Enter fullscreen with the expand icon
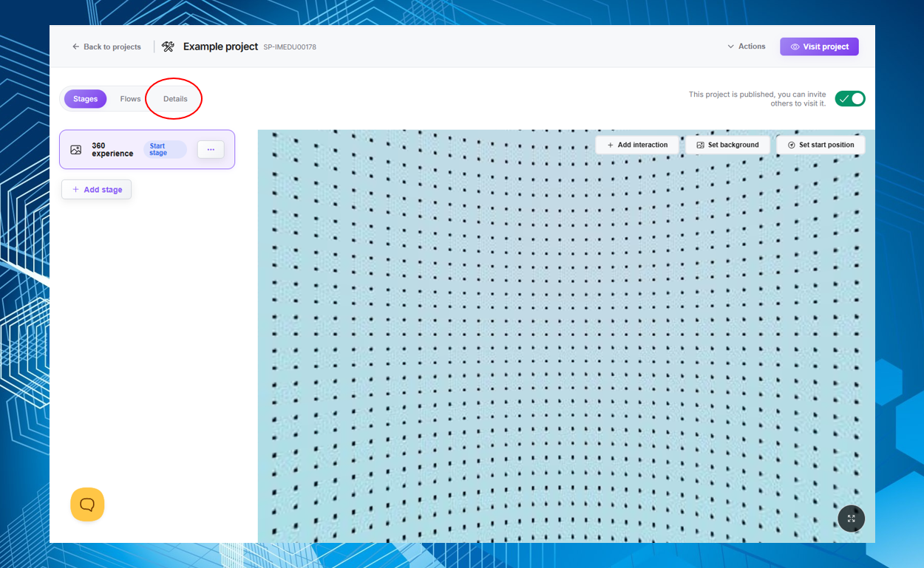The width and height of the screenshot is (924, 568). (x=852, y=519)
